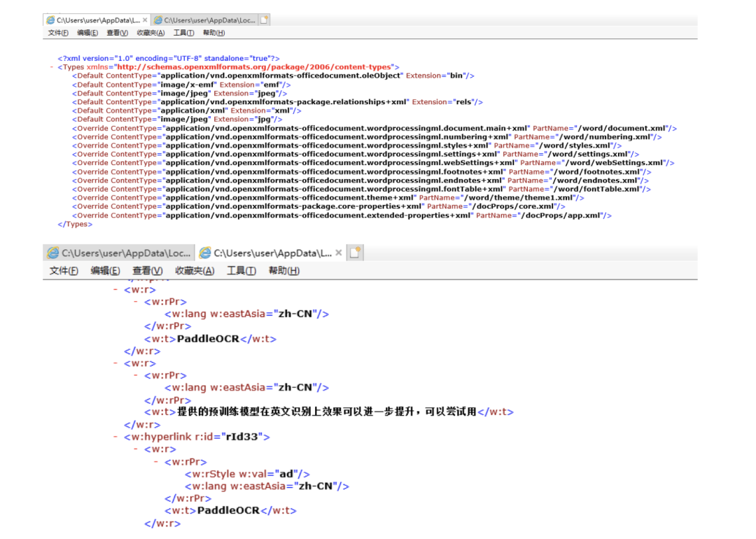This screenshot has width=756, height=539.
Task: Collapse the Types root XML node
Action: pos(52,67)
